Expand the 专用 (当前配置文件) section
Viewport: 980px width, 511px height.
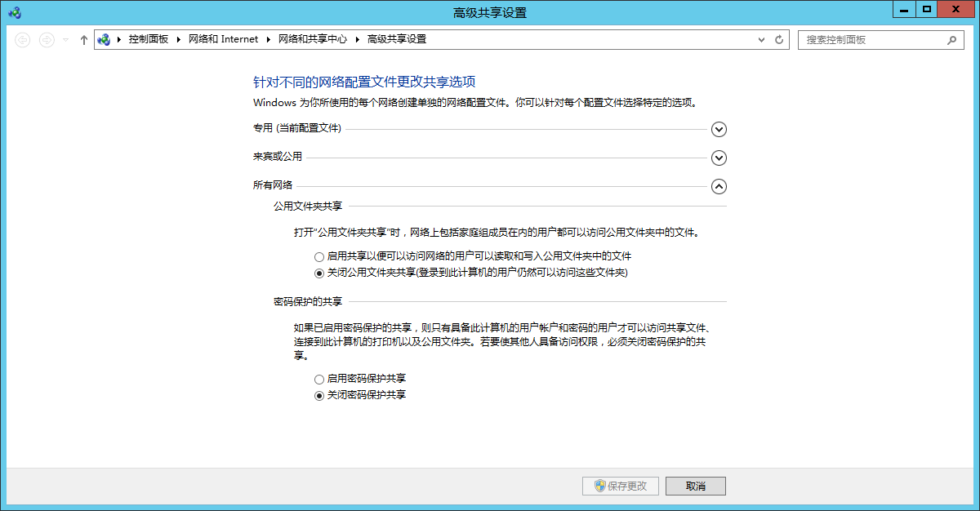(x=719, y=129)
